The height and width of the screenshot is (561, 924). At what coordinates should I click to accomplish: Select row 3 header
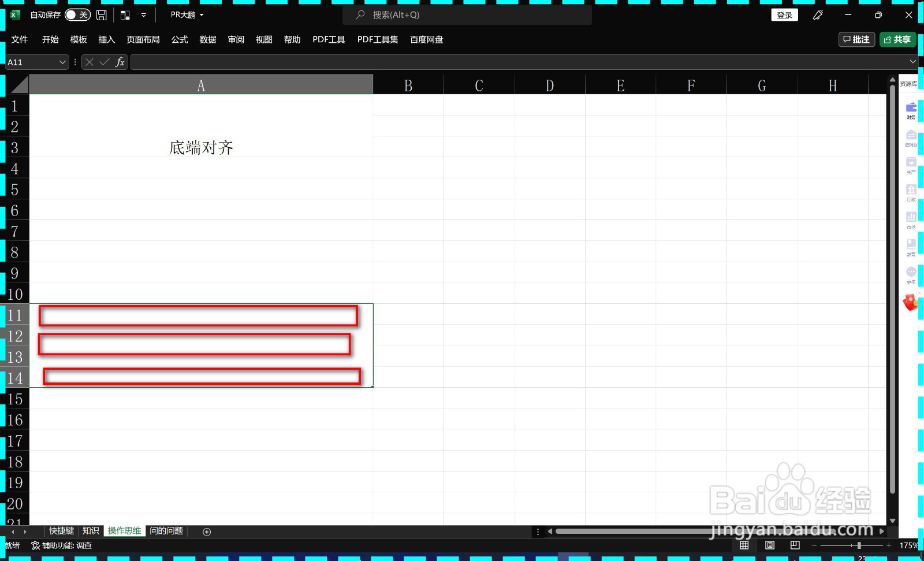pos(15,147)
